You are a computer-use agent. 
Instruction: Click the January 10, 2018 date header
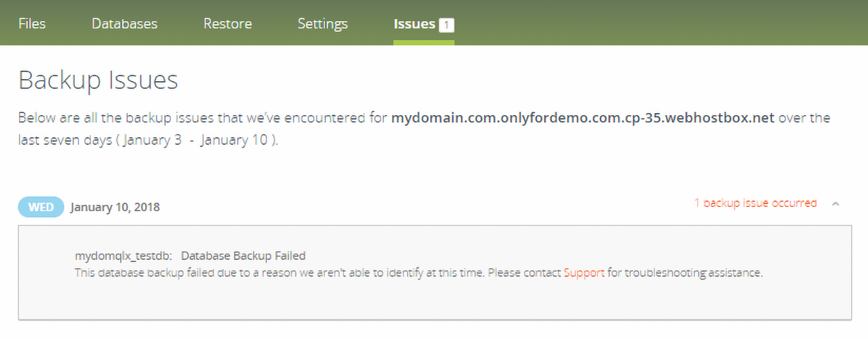coord(115,207)
